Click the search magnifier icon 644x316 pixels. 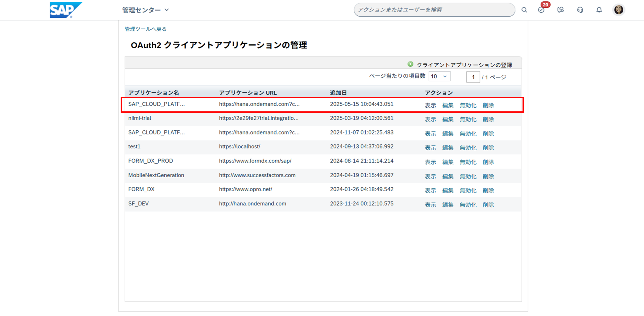[x=524, y=10]
